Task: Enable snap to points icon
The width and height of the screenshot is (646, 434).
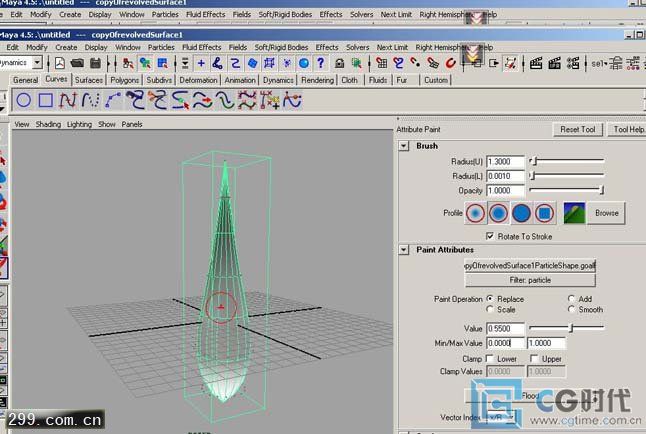Action: tap(415, 63)
